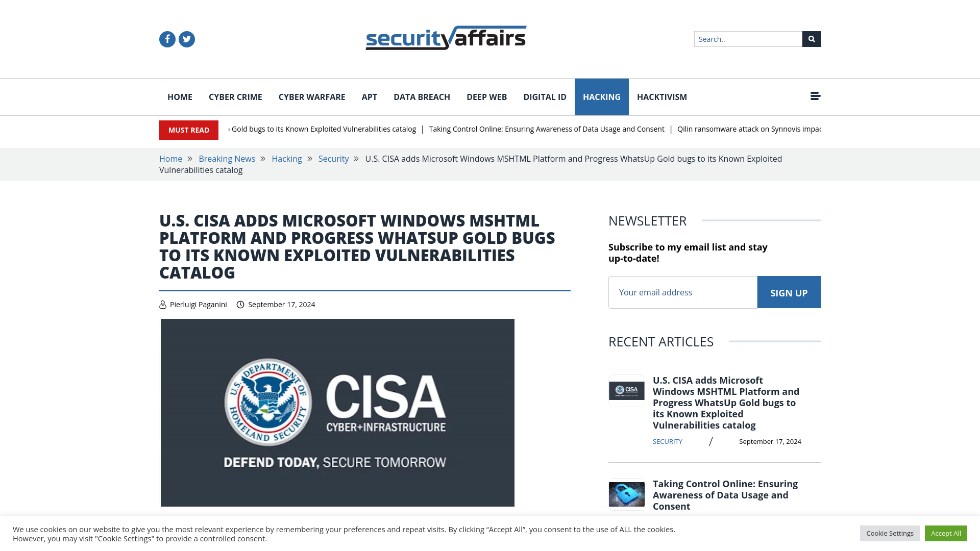Click Cookie Settings toggle option
This screenshot has height=551, width=980.
[890, 533]
